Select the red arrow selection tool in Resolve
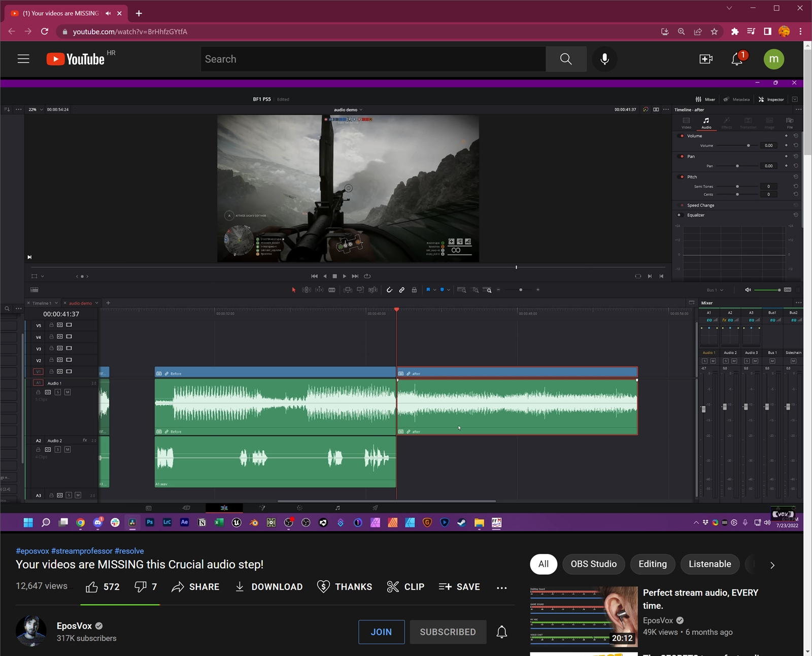812x656 pixels. (x=293, y=290)
